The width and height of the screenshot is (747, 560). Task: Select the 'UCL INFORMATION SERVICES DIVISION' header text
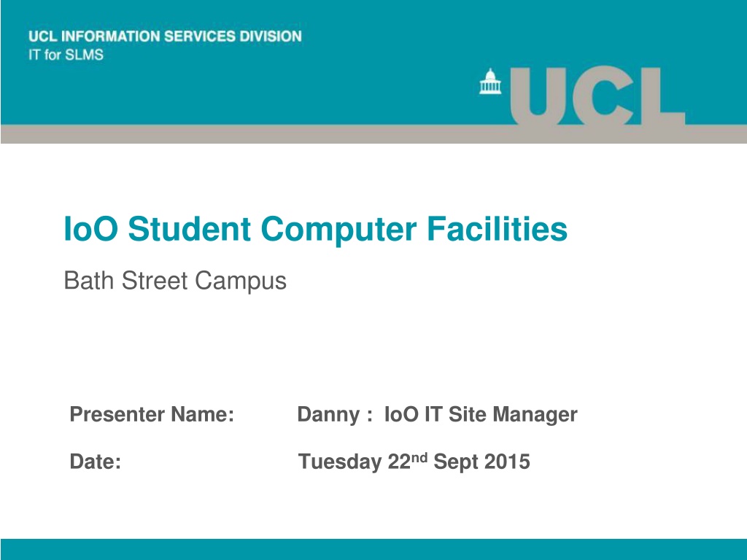(165, 36)
